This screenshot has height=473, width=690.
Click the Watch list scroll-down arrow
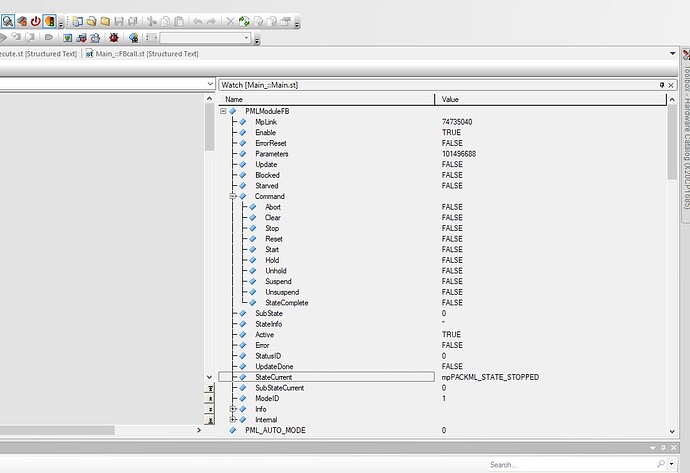672,432
